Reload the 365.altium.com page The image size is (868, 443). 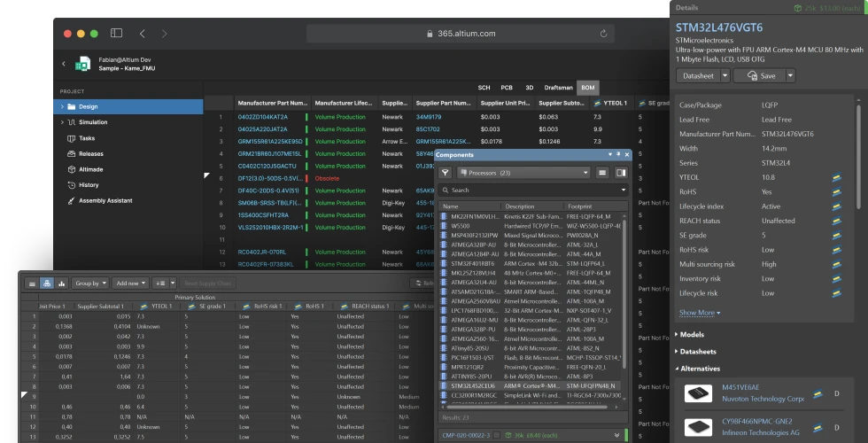603,34
